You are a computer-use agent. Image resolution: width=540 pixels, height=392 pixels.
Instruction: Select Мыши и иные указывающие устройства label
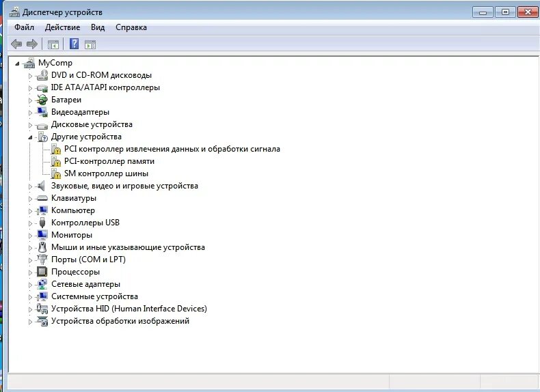[128, 247]
